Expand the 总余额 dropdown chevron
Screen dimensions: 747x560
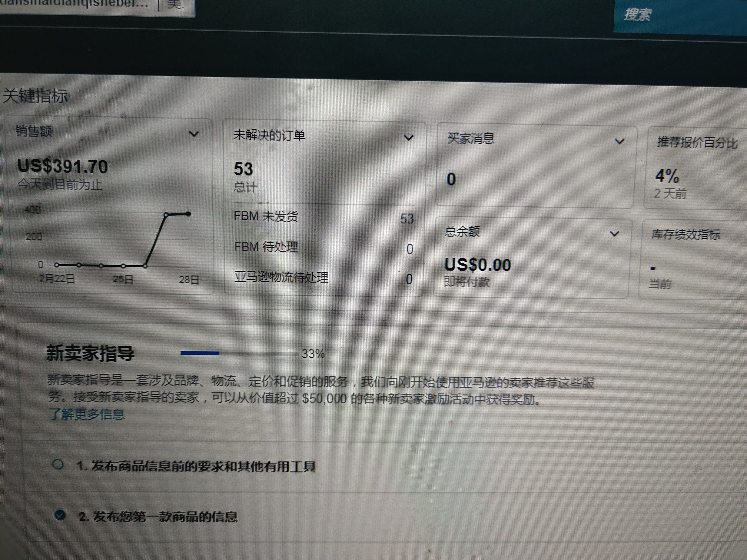point(614,234)
